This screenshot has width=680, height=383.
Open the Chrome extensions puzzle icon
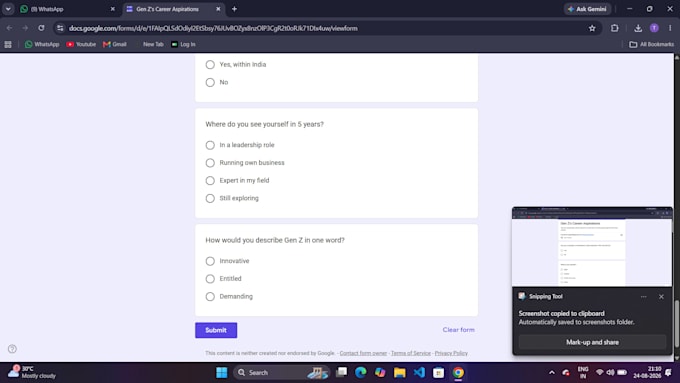(x=615, y=28)
